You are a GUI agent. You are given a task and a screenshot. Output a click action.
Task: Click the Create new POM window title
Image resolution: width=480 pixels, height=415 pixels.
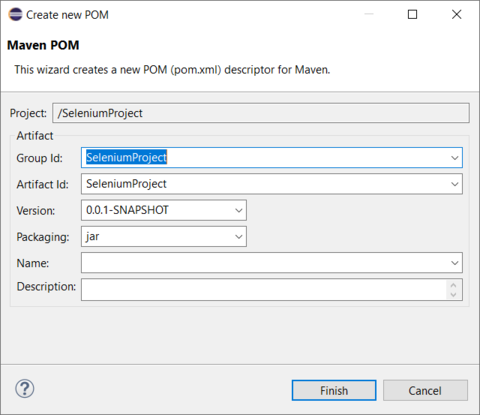pos(67,15)
